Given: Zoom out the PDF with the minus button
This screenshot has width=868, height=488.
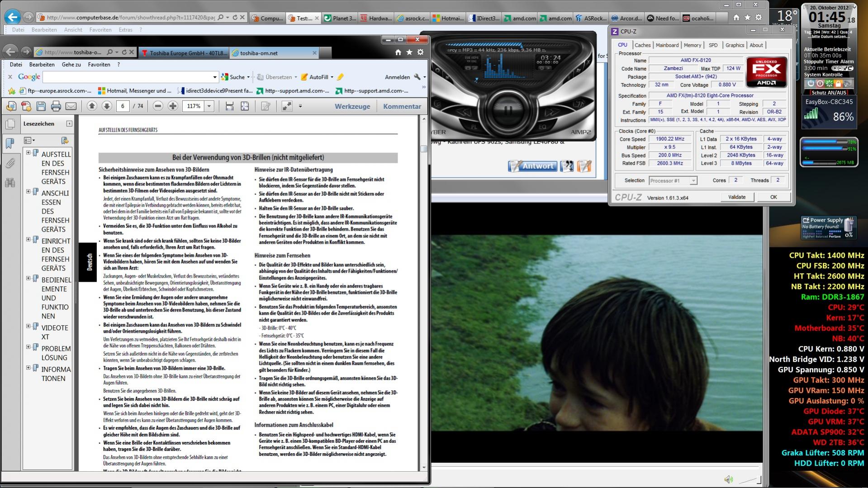Looking at the screenshot, I should (158, 106).
